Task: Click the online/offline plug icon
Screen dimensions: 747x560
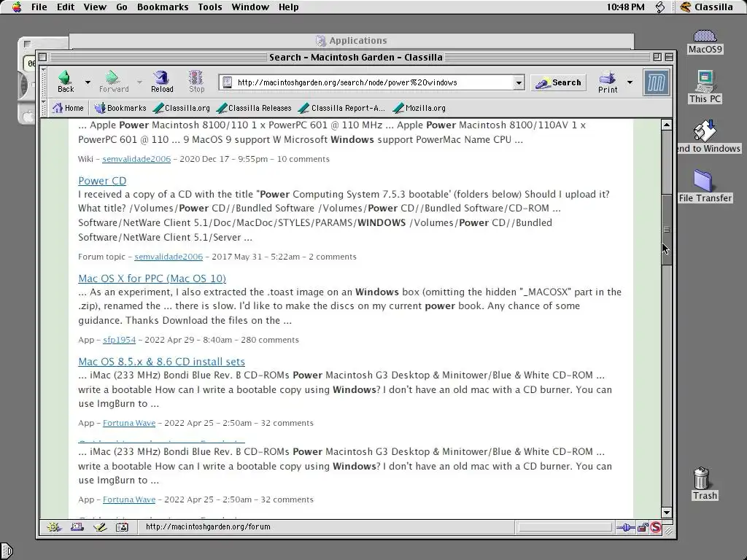Action: (625, 527)
